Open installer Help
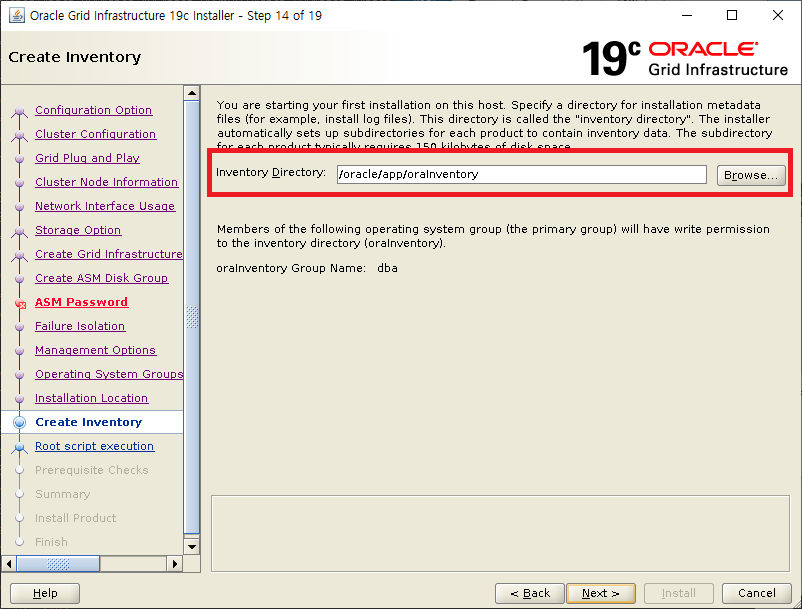802x609 pixels. coord(45,593)
